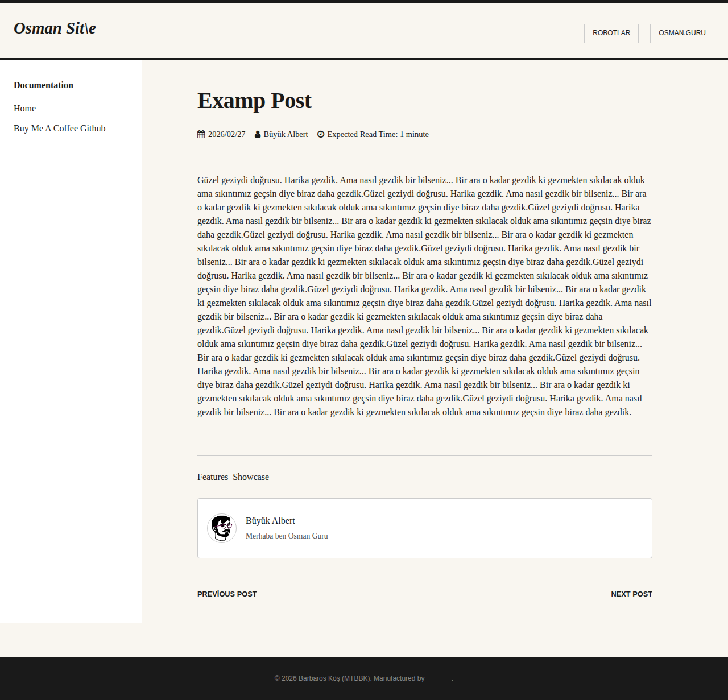Viewport: 728px width, 700px height.
Task: Click the Expected Read Time text
Action: click(x=378, y=134)
